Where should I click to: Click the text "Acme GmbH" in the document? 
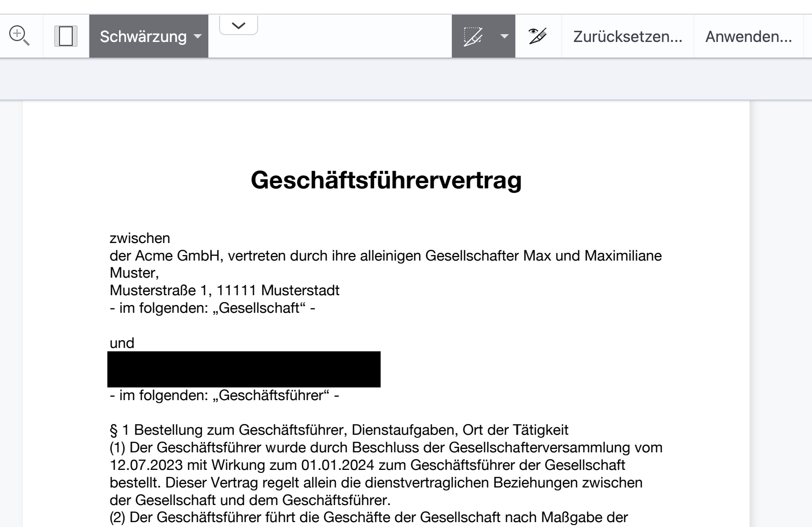pyautogui.click(x=178, y=256)
